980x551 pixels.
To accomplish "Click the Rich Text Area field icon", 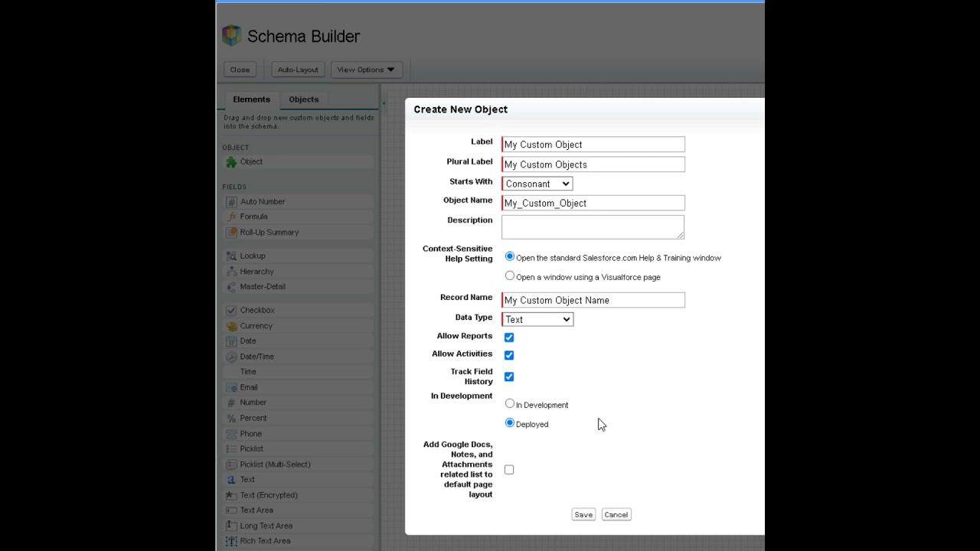I will click(231, 541).
